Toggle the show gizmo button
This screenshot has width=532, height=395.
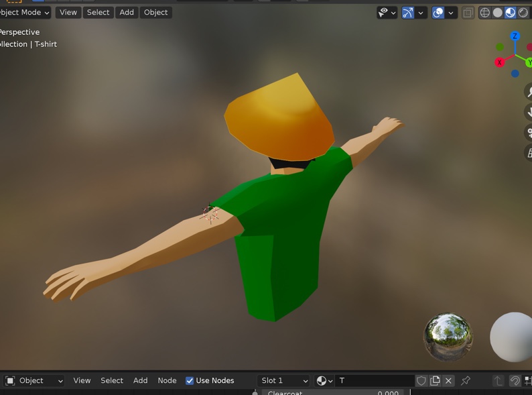tap(407, 13)
